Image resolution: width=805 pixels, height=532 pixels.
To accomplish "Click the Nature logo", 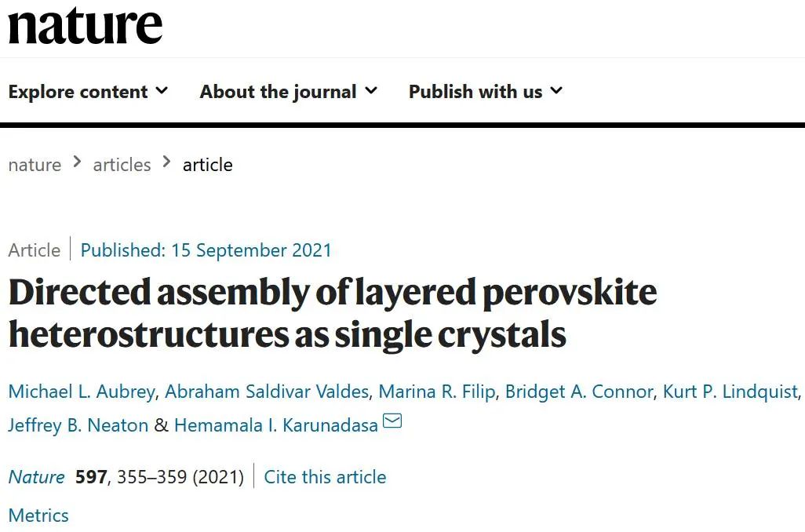I will point(86,26).
